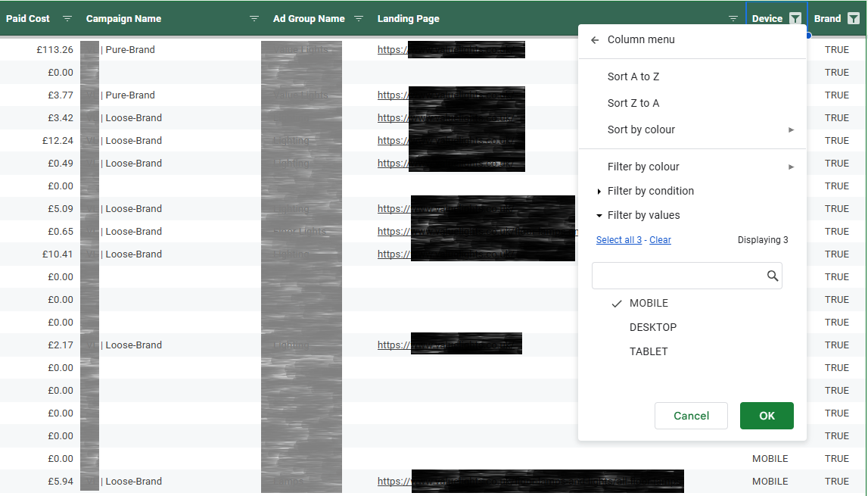Screen dimensions: 868x496
Task: Click the filter icon beside Landing Page header
Action: click(732, 18)
